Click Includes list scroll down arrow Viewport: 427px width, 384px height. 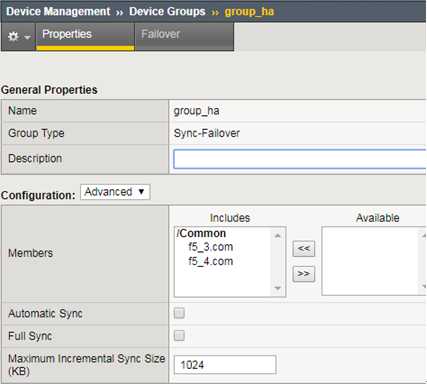pyautogui.click(x=277, y=288)
